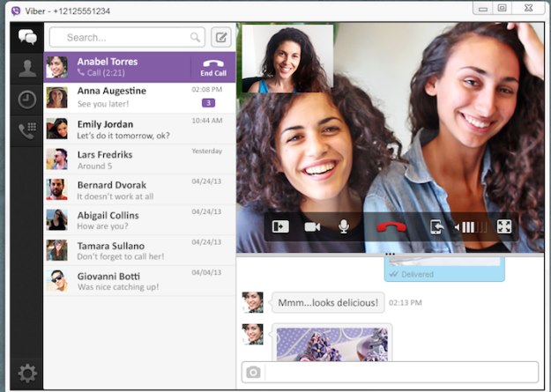Hide the conversation panel from the call bar
Screen dimensions: 551x392
(x=280, y=226)
